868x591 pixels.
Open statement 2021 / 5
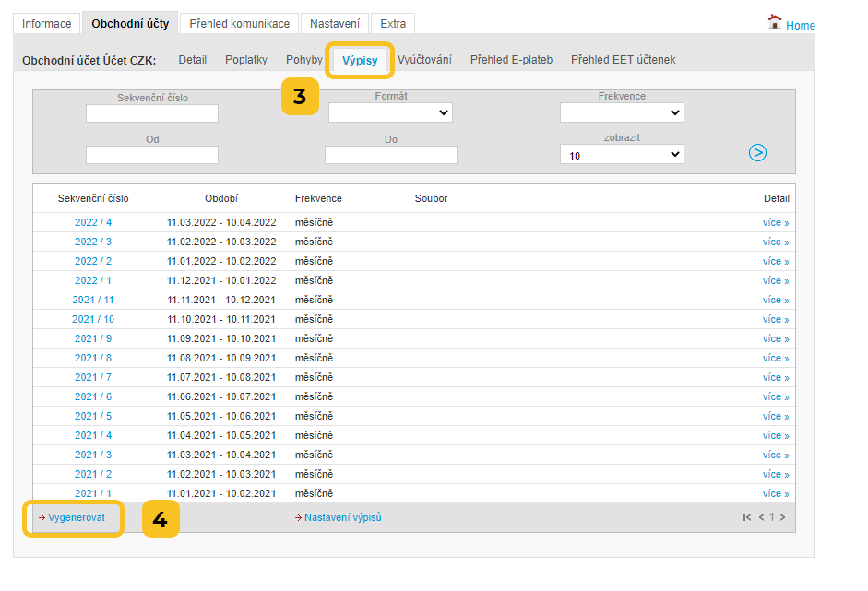(93, 416)
